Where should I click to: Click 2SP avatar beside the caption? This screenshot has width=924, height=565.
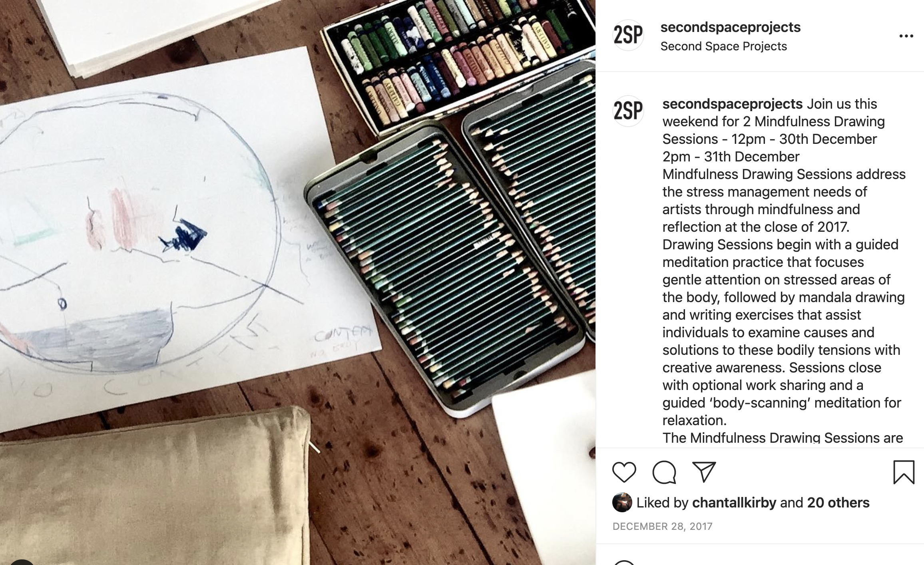pyautogui.click(x=628, y=111)
